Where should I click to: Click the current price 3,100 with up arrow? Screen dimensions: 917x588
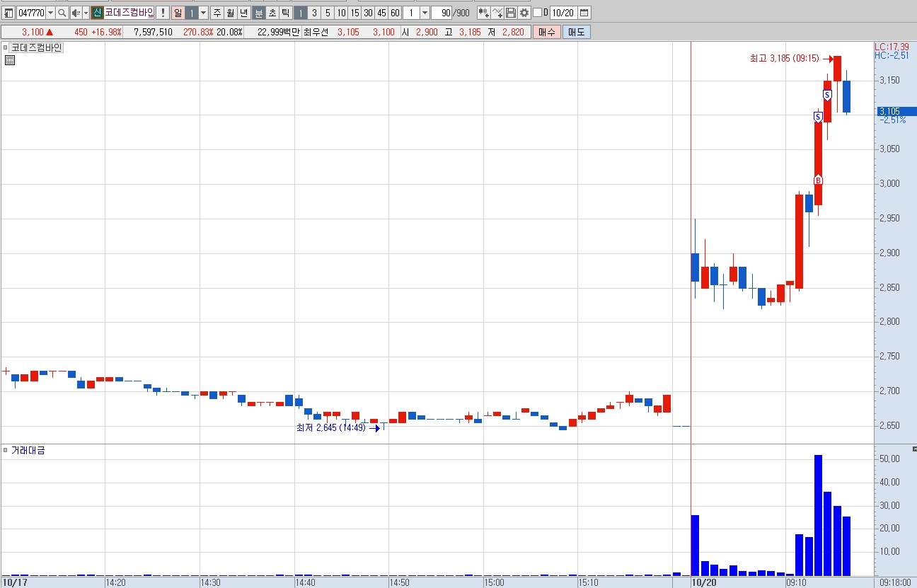[x=38, y=32]
